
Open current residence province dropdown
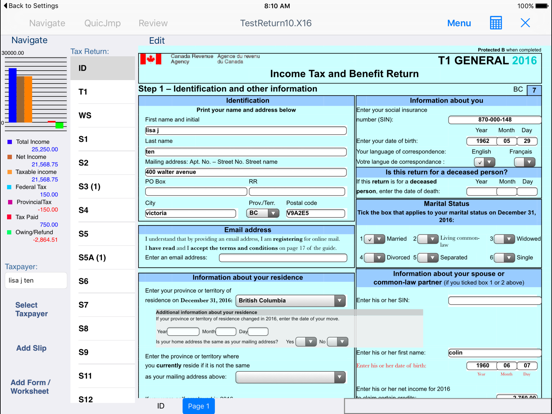pos(290,377)
